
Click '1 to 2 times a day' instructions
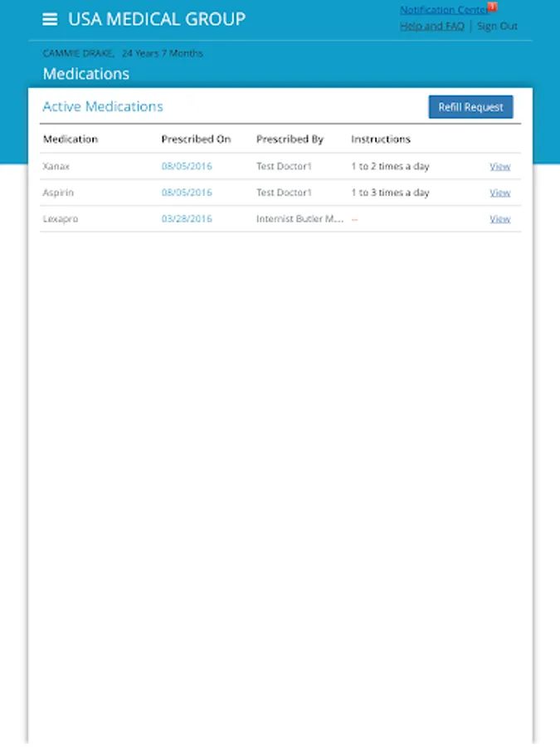click(391, 166)
